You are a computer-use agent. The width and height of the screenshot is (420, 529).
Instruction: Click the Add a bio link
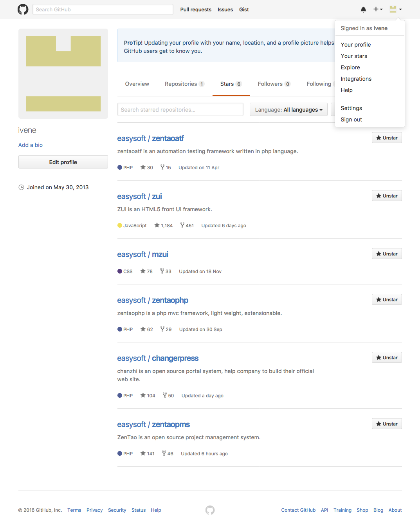click(x=31, y=145)
